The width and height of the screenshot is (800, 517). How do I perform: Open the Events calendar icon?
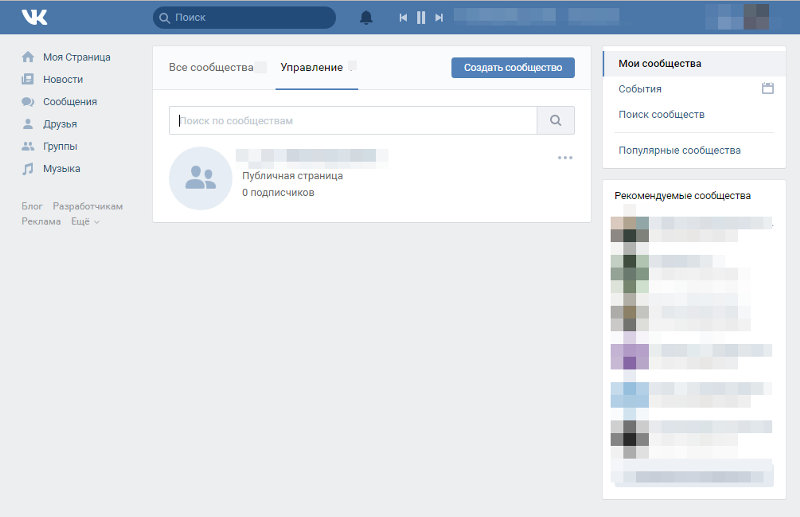(768, 89)
